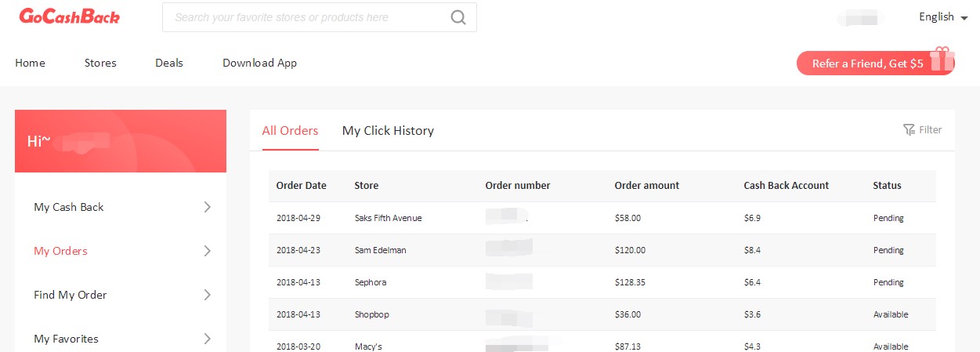Click order amount $58.00
This screenshot has width=980, height=352.
click(x=627, y=218)
